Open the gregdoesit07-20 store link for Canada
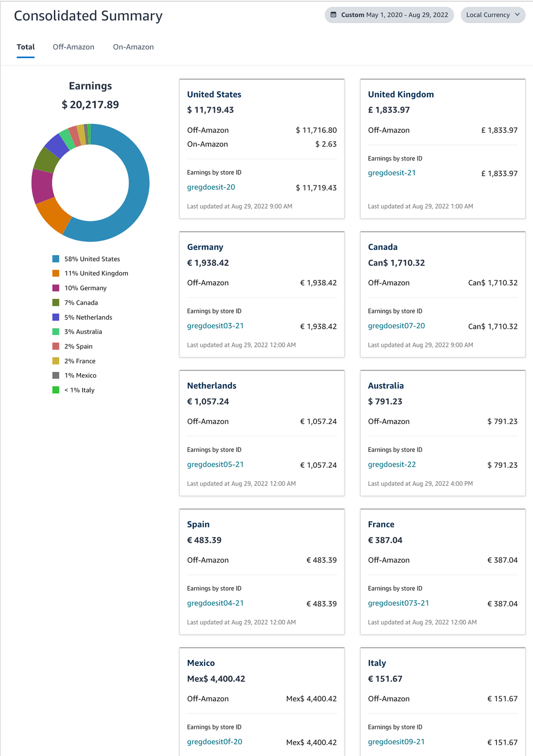 click(396, 326)
